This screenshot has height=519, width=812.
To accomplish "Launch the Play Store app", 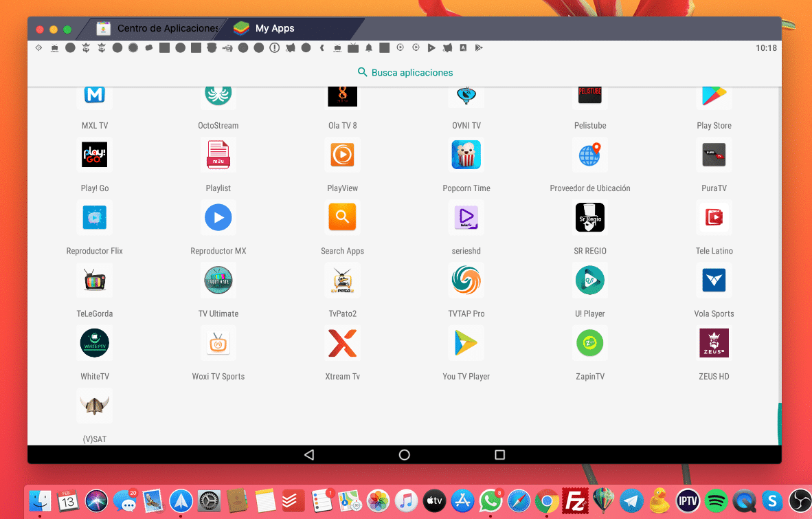I will coord(714,97).
